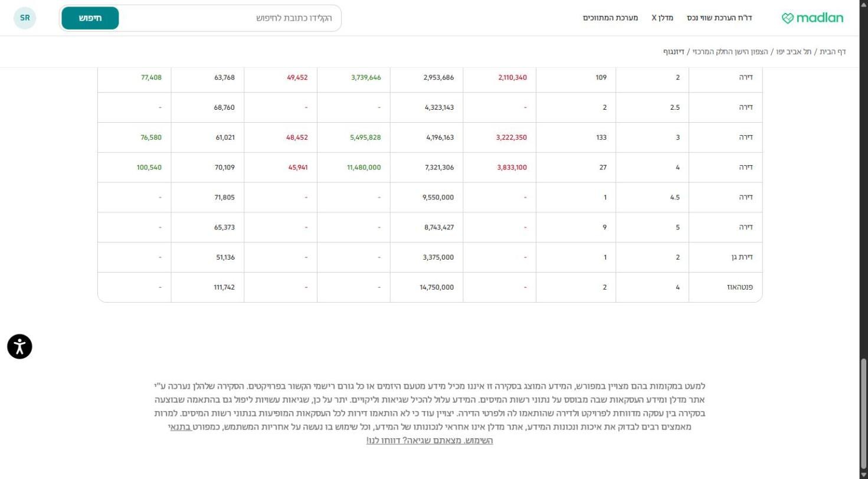868x479 pixels.
Task: Click the green value 11,480,000
Action: click(364, 168)
